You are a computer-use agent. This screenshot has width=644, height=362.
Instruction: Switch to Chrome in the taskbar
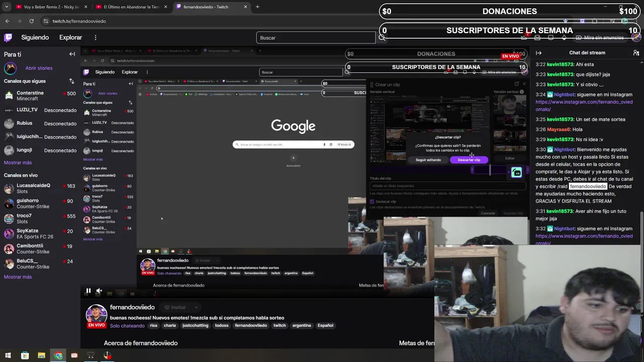tap(58, 355)
